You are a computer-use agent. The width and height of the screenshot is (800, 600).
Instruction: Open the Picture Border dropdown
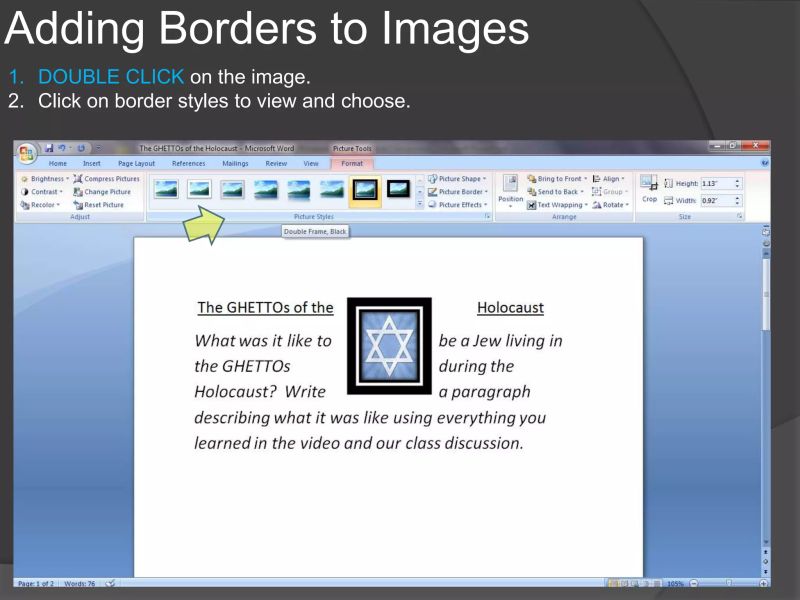click(x=459, y=192)
